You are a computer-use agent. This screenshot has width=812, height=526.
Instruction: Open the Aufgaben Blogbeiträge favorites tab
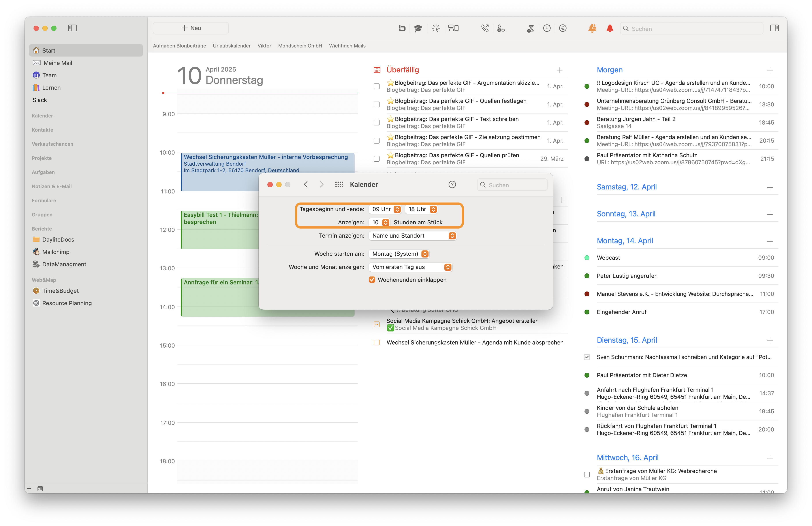(179, 46)
